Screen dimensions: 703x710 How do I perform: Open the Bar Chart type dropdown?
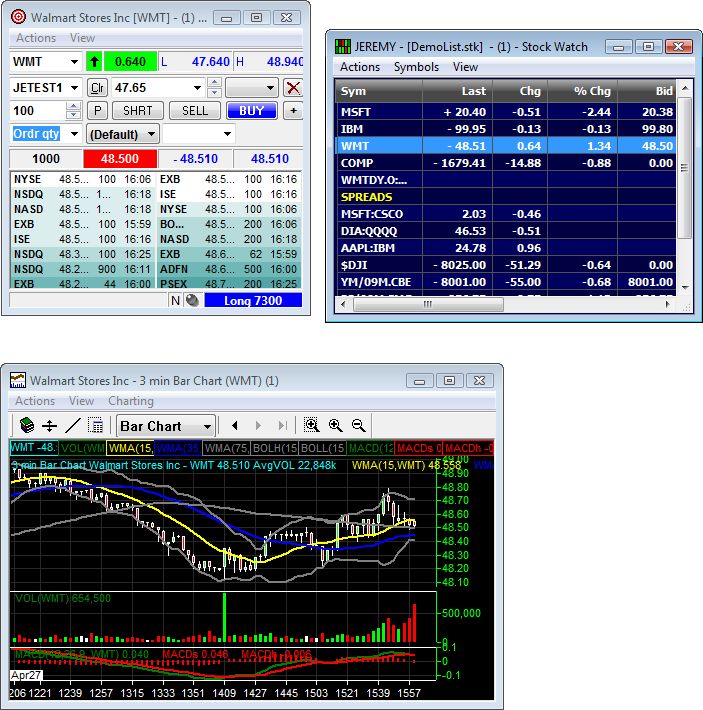(166, 426)
